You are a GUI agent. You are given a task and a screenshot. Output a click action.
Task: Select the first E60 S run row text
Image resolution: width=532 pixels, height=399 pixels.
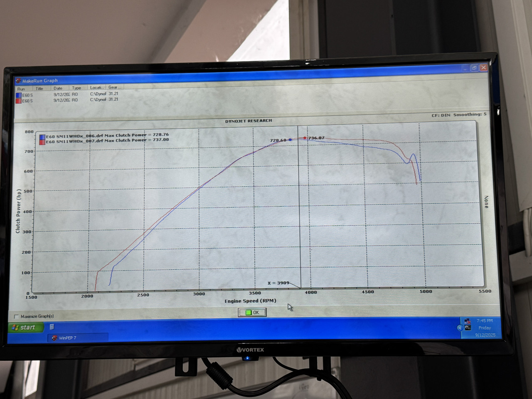pyautogui.click(x=27, y=95)
